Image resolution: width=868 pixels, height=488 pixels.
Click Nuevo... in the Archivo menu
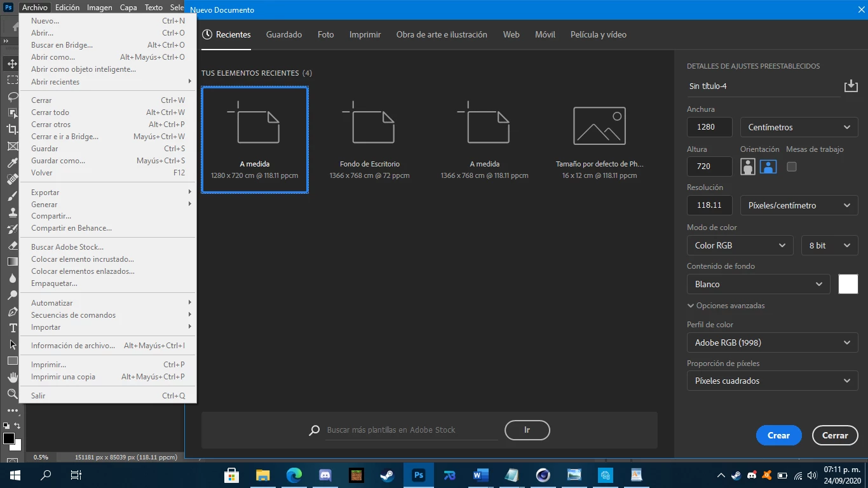(x=108, y=21)
